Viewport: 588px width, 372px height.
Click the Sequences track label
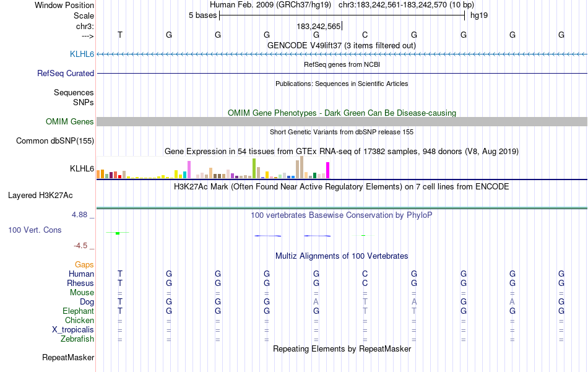[x=74, y=93]
